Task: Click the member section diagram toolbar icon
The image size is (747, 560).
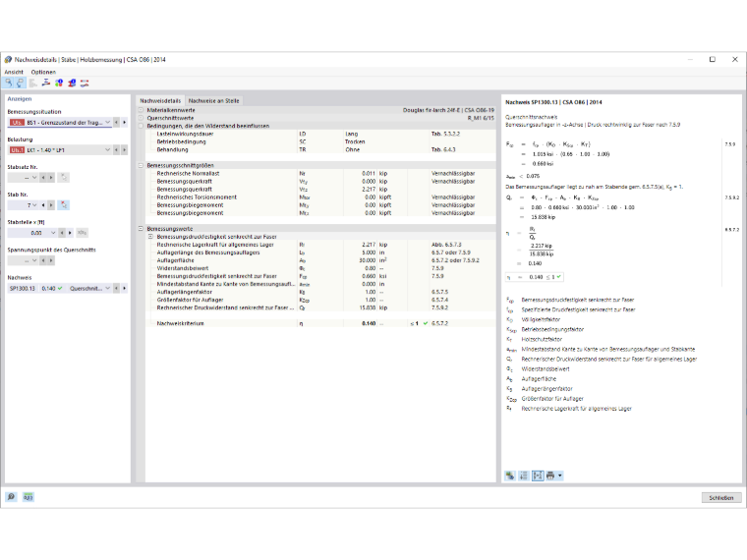Action: 46,83
